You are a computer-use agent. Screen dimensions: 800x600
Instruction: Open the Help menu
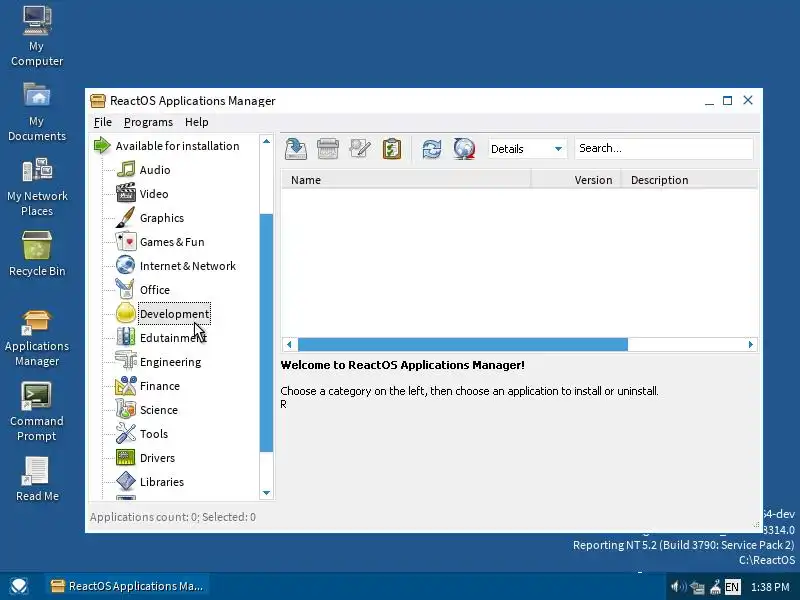(x=196, y=122)
